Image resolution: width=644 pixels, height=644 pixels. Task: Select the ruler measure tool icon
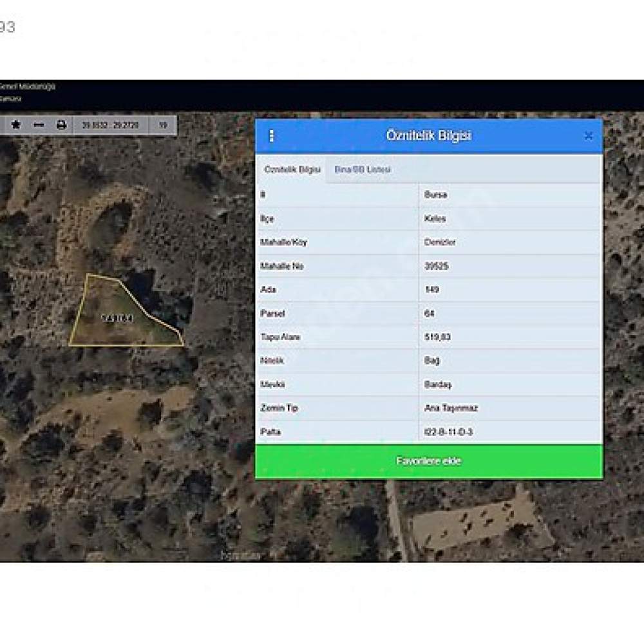[x=39, y=125]
